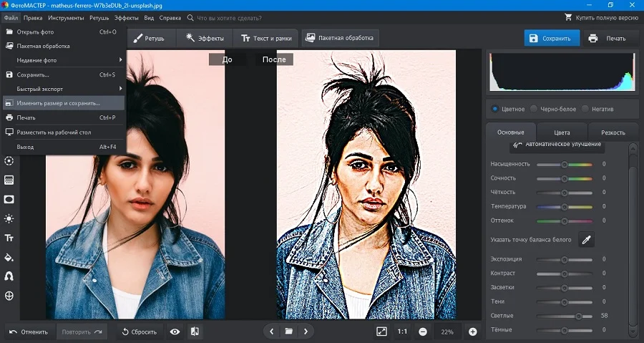Click the fit-to-screen icon
The width and height of the screenshot is (644, 343).
(381, 332)
